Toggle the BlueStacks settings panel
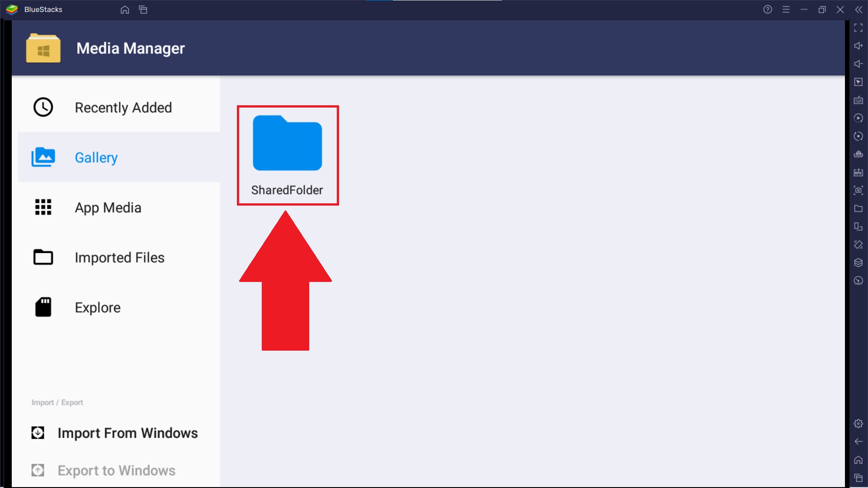868x488 pixels. click(858, 424)
